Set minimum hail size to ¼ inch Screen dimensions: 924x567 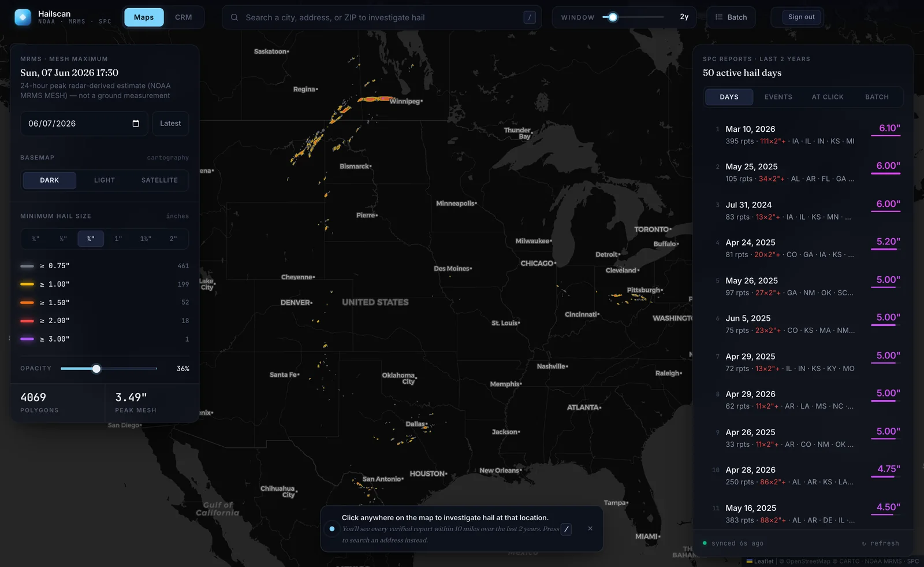coord(36,239)
